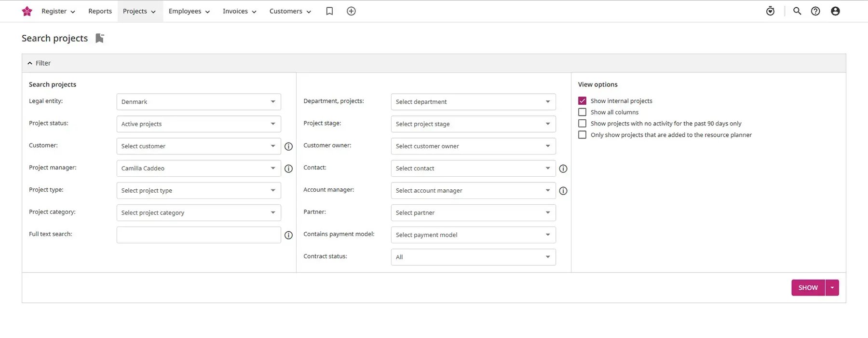This screenshot has width=868, height=338.
Task: Open the arrow dropdown beside SHOW button
Action: click(832, 288)
